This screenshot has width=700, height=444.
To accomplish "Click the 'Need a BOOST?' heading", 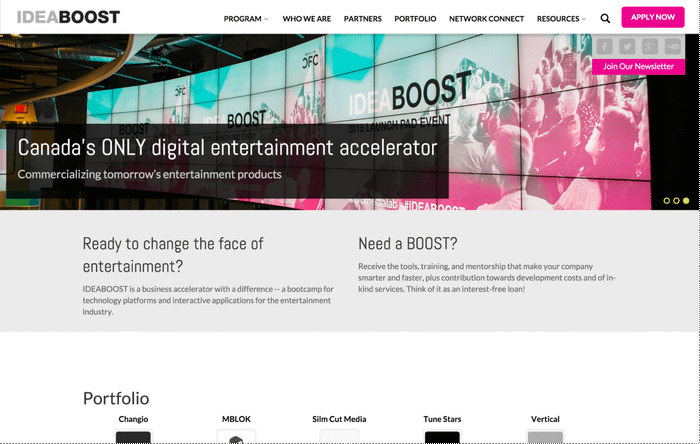I will click(x=408, y=244).
